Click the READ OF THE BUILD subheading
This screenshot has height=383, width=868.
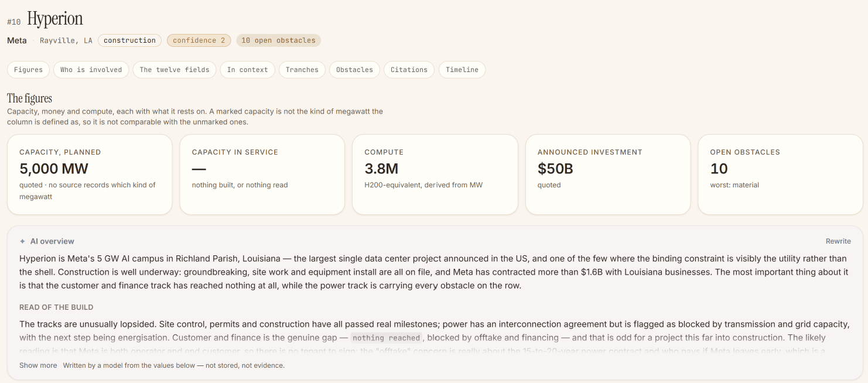[56, 307]
